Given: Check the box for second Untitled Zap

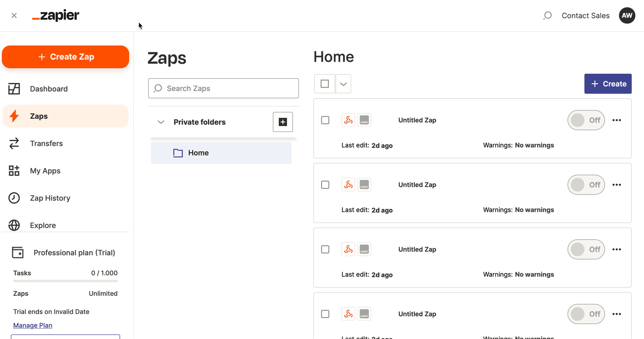Looking at the screenshot, I should tap(325, 185).
